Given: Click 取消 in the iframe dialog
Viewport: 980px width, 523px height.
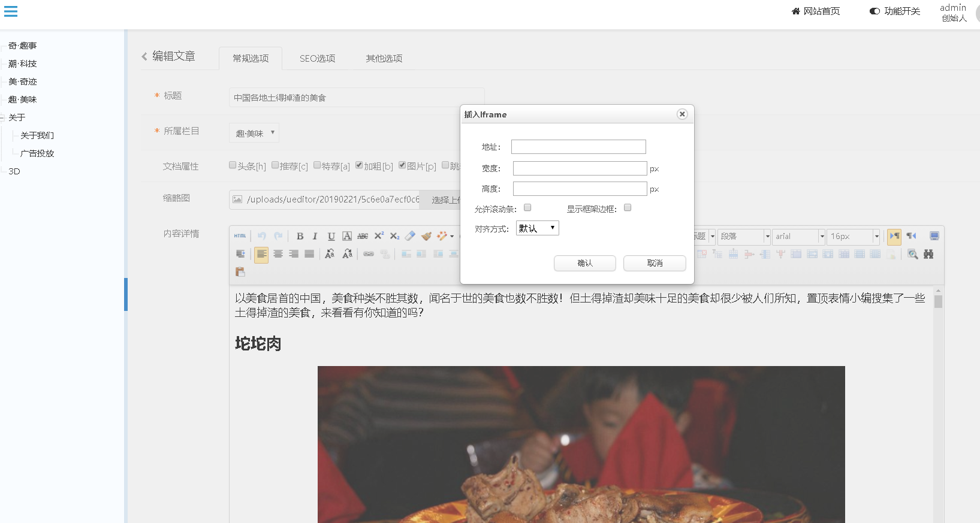Looking at the screenshot, I should (x=655, y=263).
